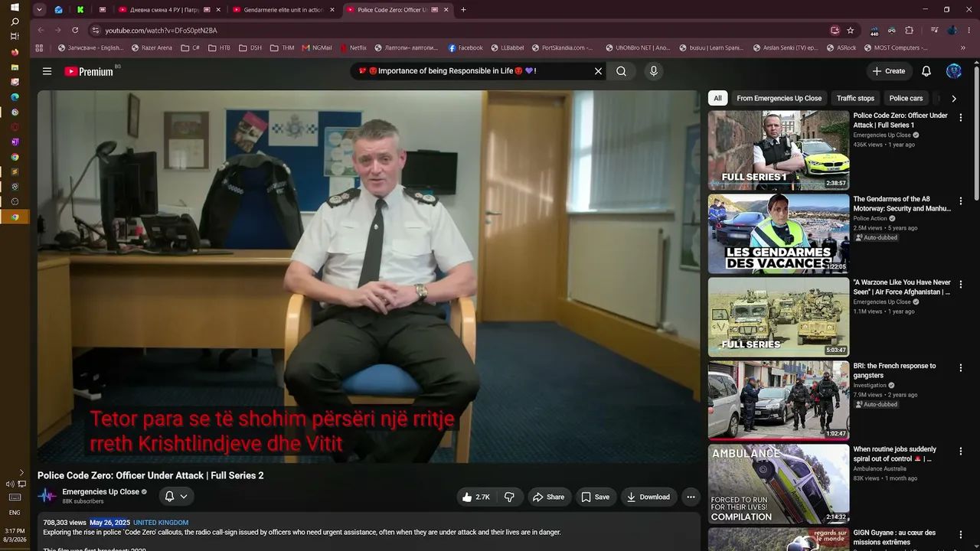
Task: Start voice search with the microphone
Action: point(653,71)
